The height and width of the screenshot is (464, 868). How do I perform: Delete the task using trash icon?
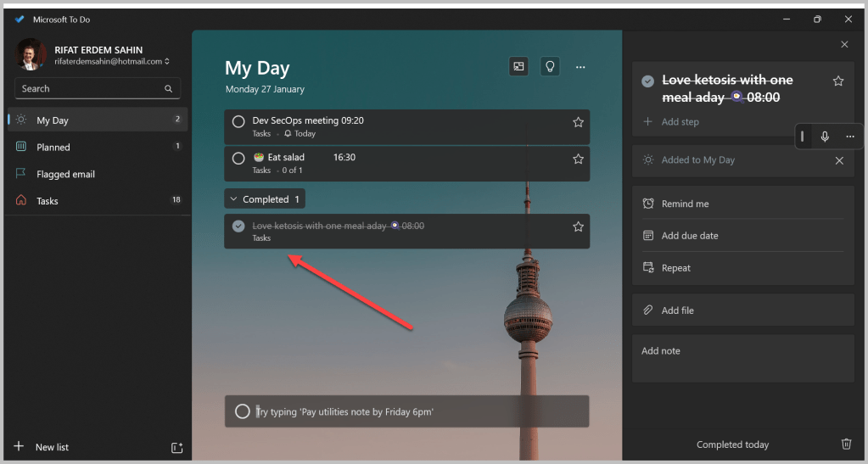pos(847,444)
